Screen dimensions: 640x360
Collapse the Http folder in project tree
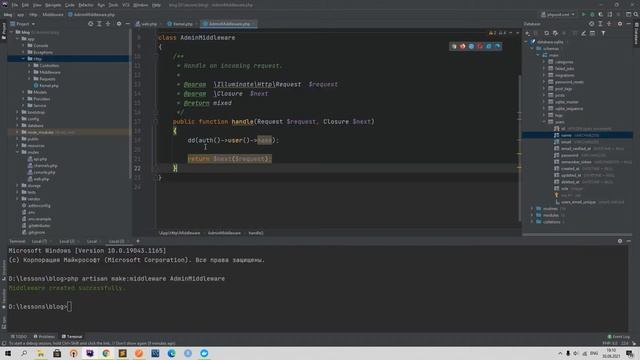coord(23,59)
